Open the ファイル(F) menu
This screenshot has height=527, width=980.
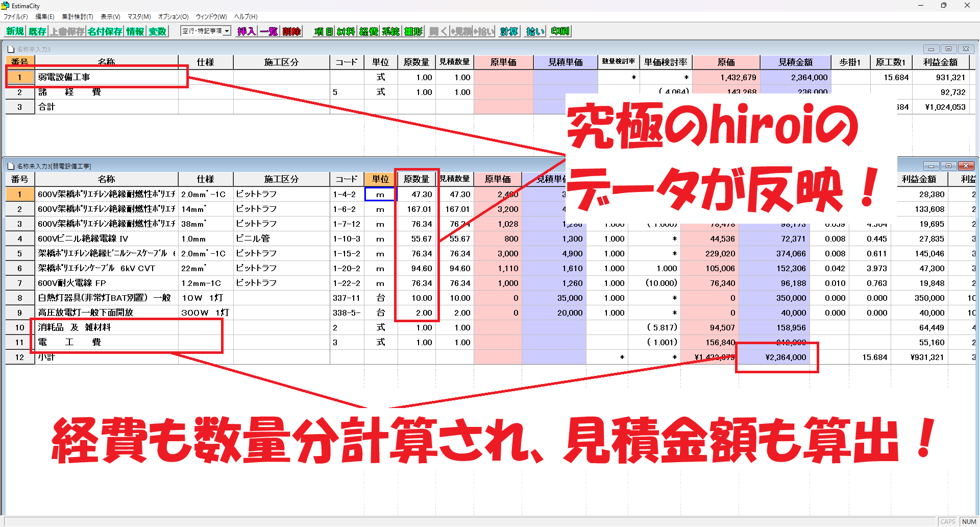[16, 17]
